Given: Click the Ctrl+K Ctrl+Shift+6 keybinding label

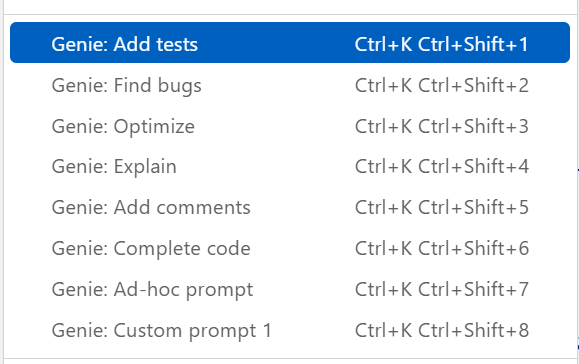Looking at the screenshot, I should 442,248.
